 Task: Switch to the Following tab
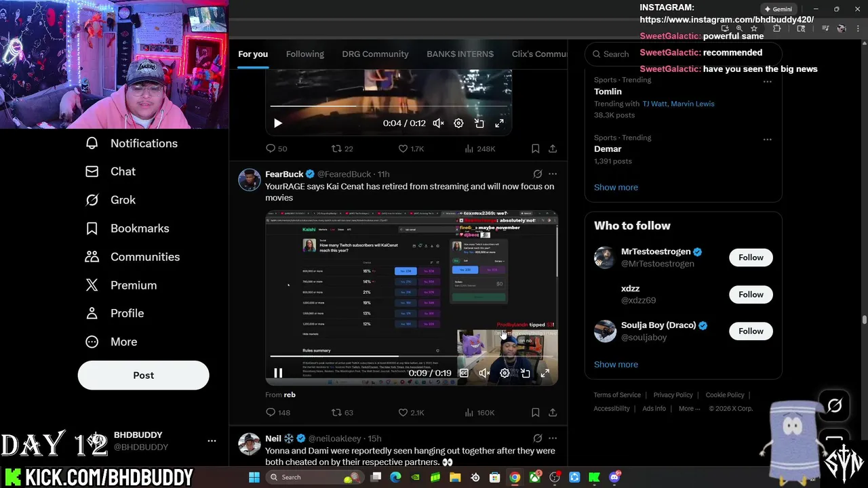(305, 54)
